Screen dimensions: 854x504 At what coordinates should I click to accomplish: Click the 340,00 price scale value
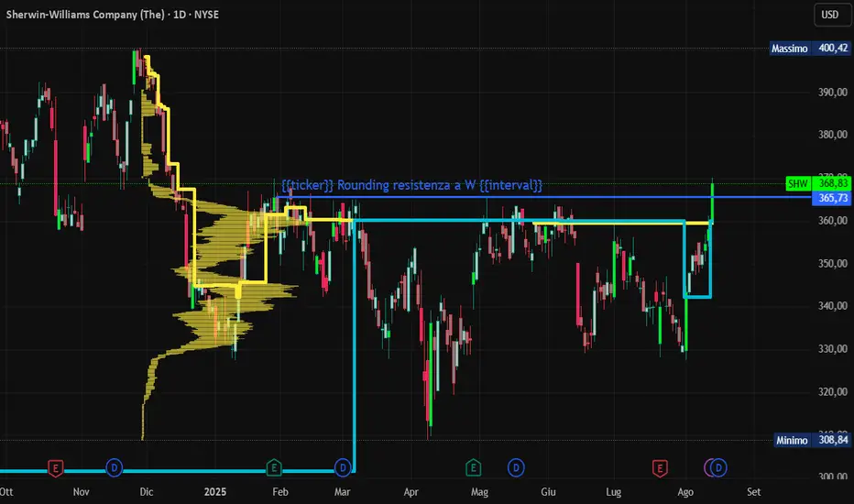click(x=833, y=306)
